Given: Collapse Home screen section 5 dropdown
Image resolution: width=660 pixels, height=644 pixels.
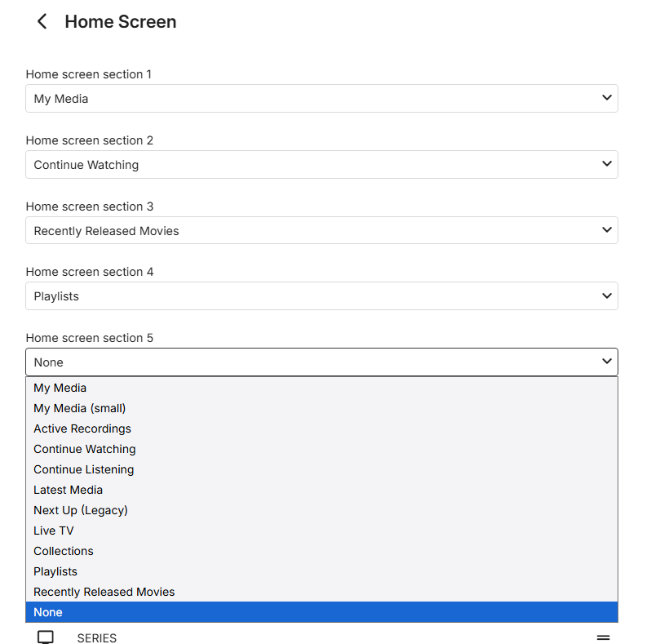Looking at the screenshot, I should [321, 362].
